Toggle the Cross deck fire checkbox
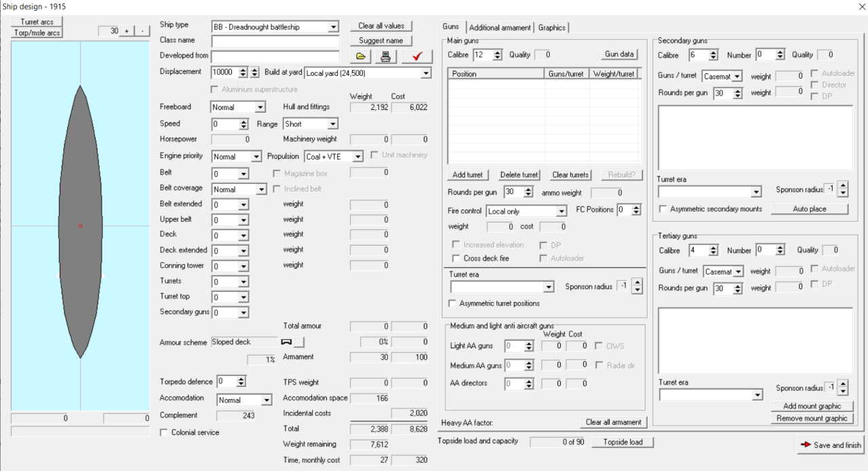This screenshot has height=471, width=868. coord(456,259)
